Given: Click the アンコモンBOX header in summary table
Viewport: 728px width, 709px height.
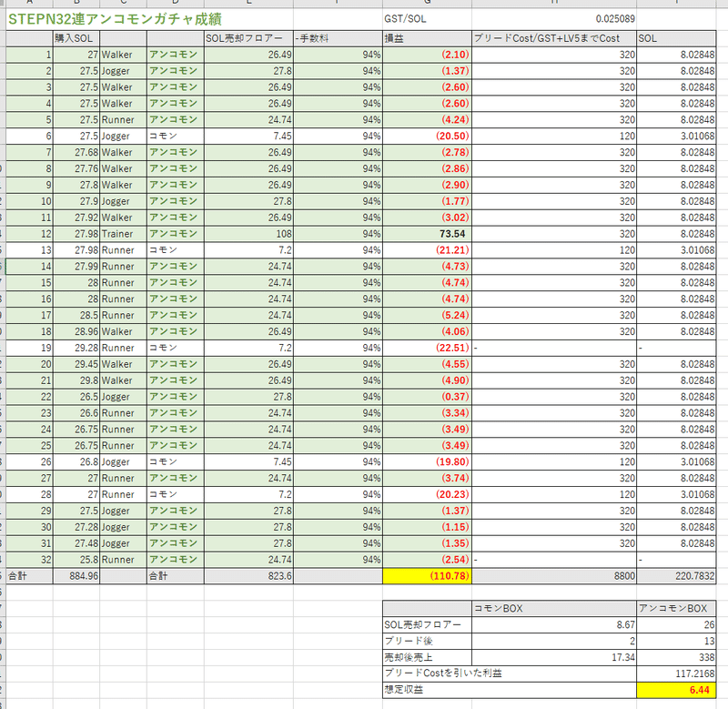Looking at the screenshot, I should tap(676, 608).
